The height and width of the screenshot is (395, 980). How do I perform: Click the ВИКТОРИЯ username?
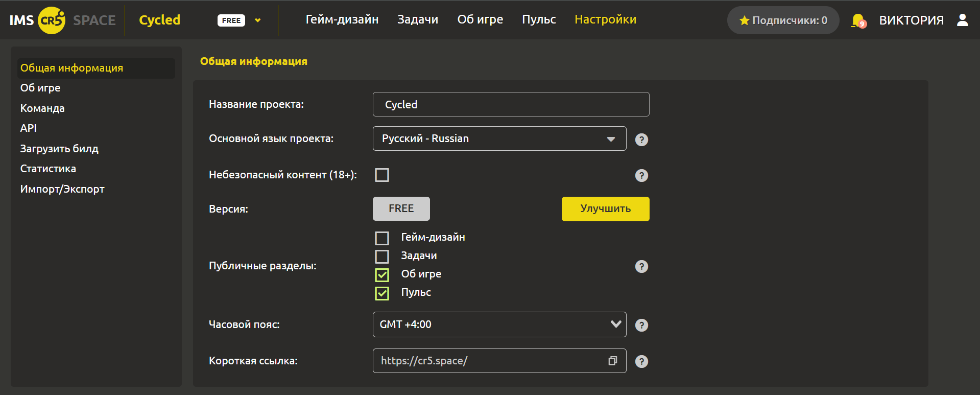pyautogui.click(x=911, y=20)
